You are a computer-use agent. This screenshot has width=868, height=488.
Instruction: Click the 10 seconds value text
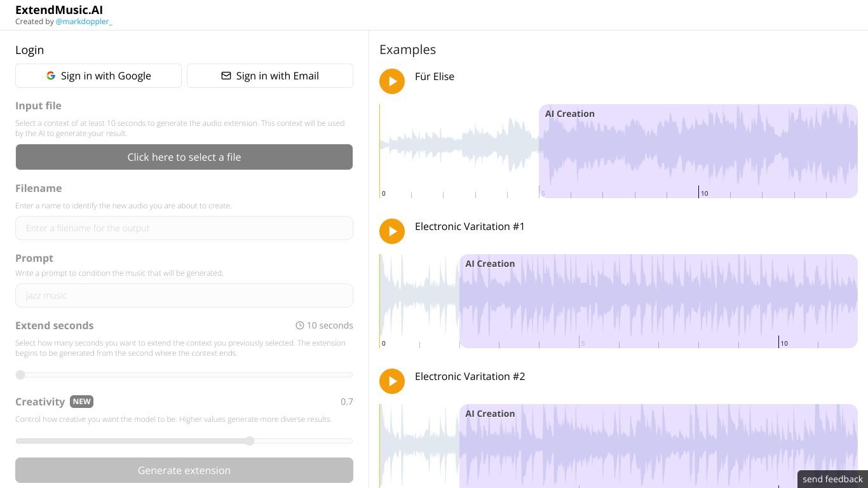[x=330, y=325]
